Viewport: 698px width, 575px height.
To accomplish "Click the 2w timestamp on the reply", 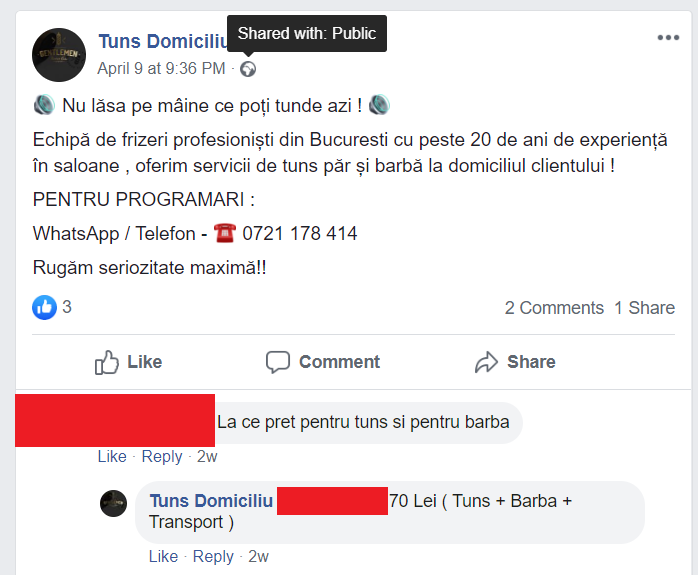I will click(258, 556).
